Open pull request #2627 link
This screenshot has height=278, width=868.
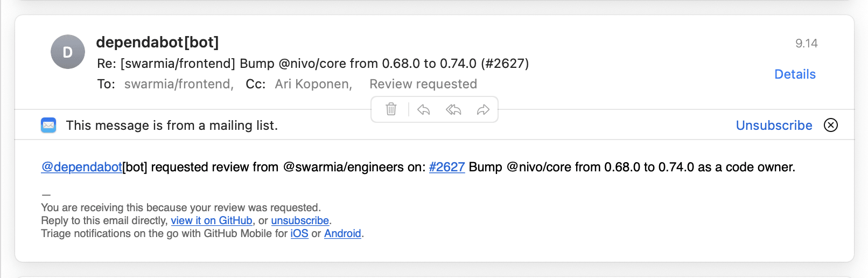coord(446,167)
